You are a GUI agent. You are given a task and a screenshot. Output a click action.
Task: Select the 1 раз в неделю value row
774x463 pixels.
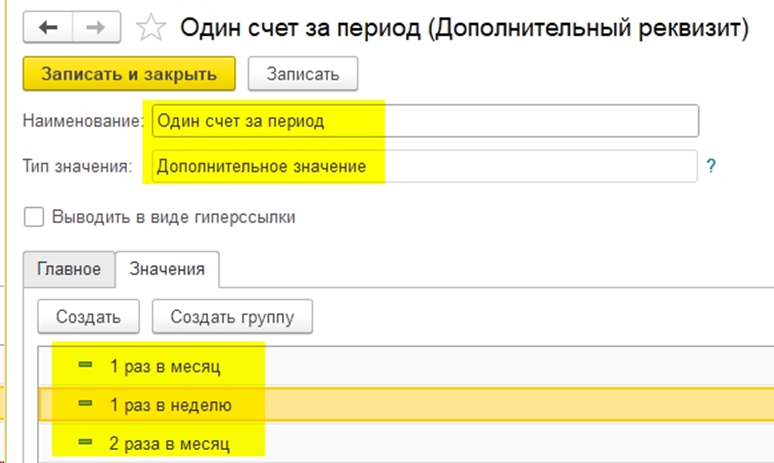click(406, 405)
